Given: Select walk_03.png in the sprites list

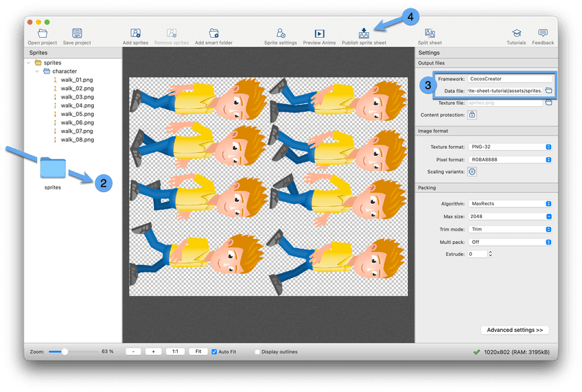Looking at the screenshot, I should click(77, 97).
